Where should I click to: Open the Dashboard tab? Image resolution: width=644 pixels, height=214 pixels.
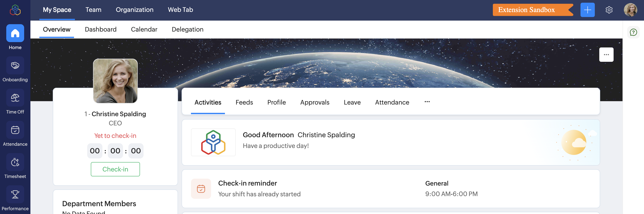tap(100, 30)
